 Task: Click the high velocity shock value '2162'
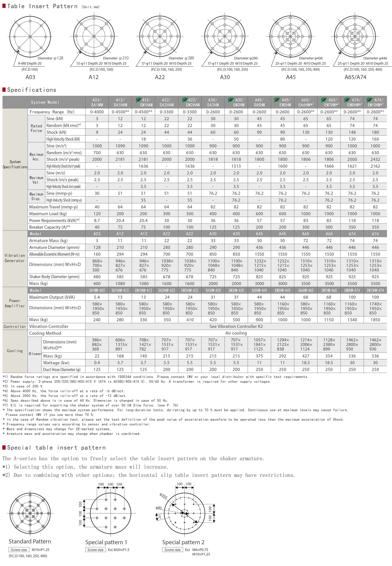(375, 166)
